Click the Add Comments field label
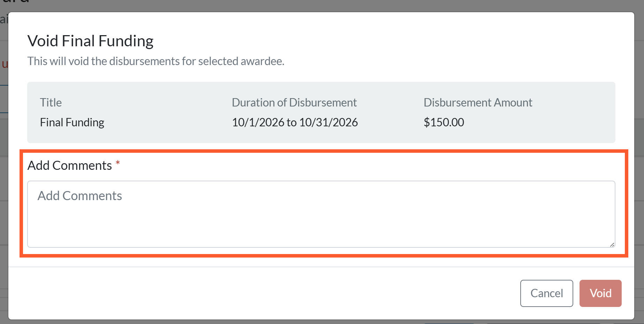The width and height of the screenshot is (644, 324). pos(70,165)
